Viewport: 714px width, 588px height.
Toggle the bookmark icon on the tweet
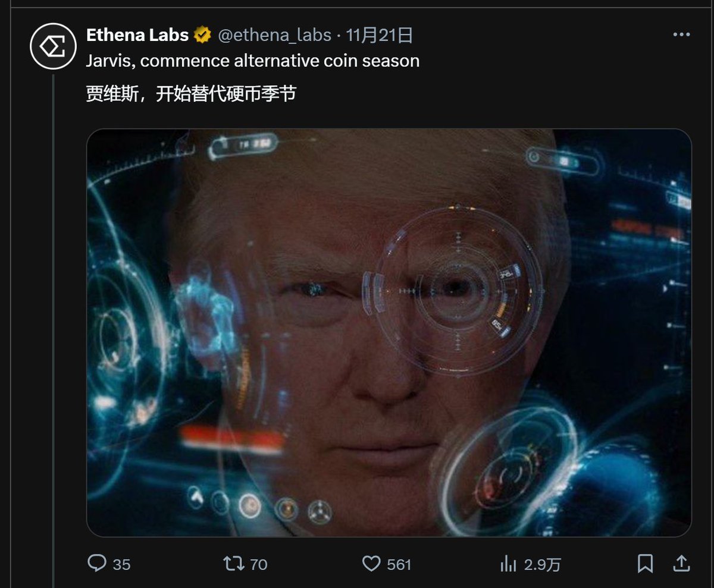645,564
